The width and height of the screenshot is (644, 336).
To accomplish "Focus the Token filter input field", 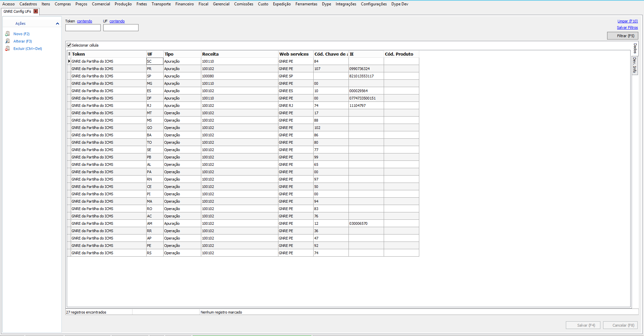I will [x=83, y=28].
